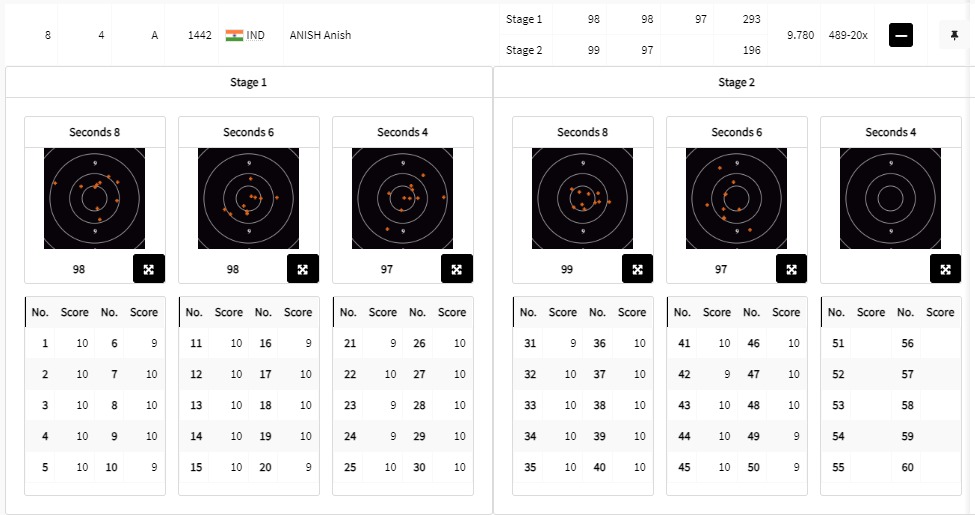This screenshot has height=515, width=975.
Task: Open Stage 2 Seconds 8 target image
Action: (583, 198)
